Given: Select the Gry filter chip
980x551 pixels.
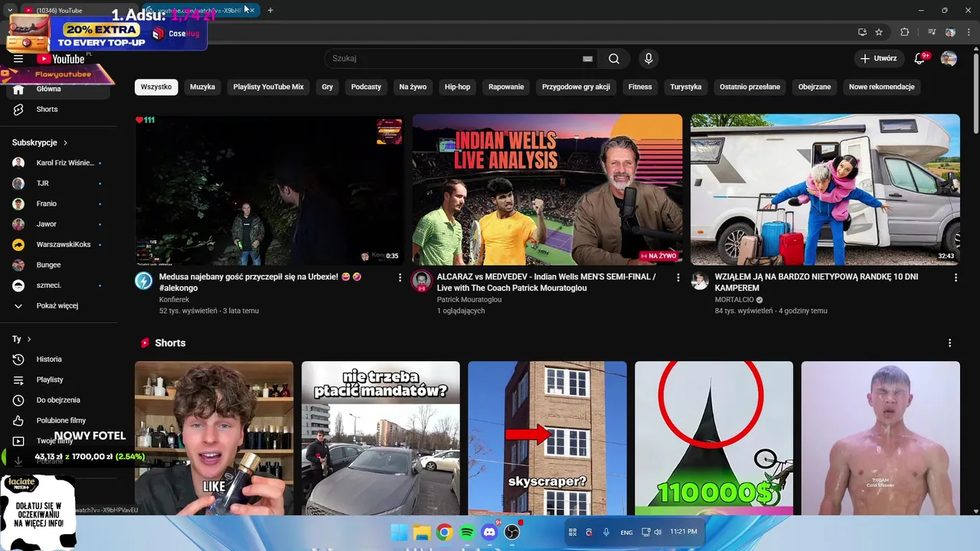Looking at the screenshot, I should [327, 87].
